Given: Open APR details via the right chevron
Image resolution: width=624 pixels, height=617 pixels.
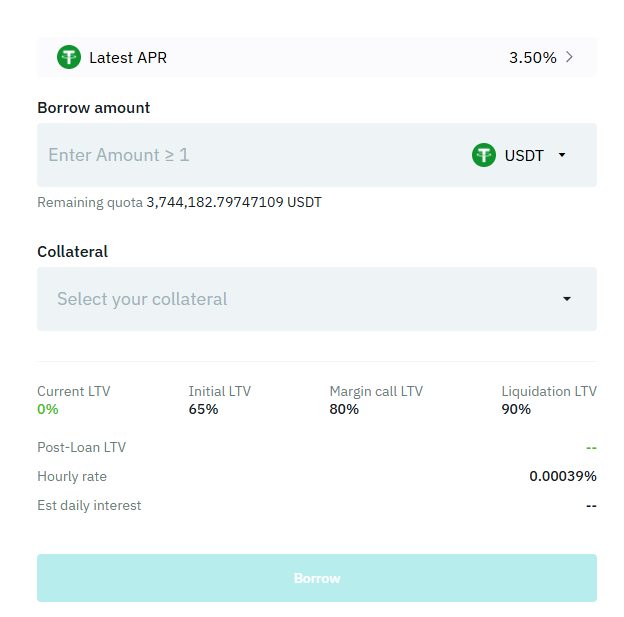Looking at the screenshot, I should click(x=569, y=57).
